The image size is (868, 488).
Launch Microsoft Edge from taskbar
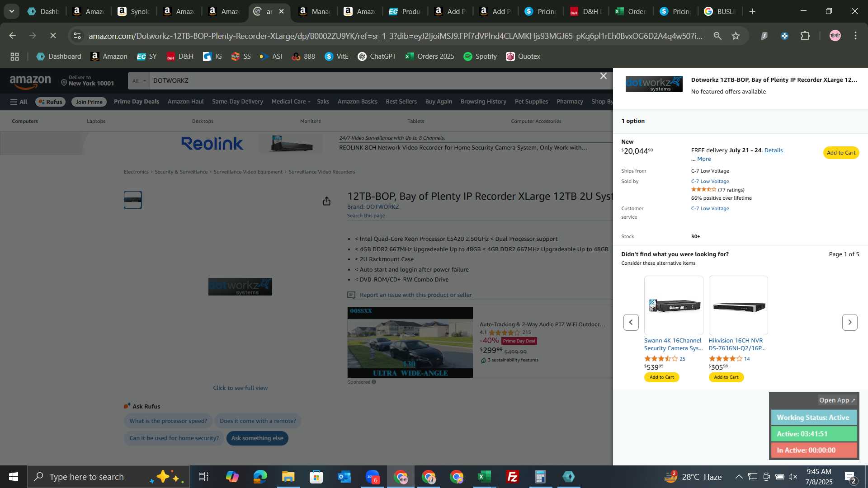[x=260, y=476]
